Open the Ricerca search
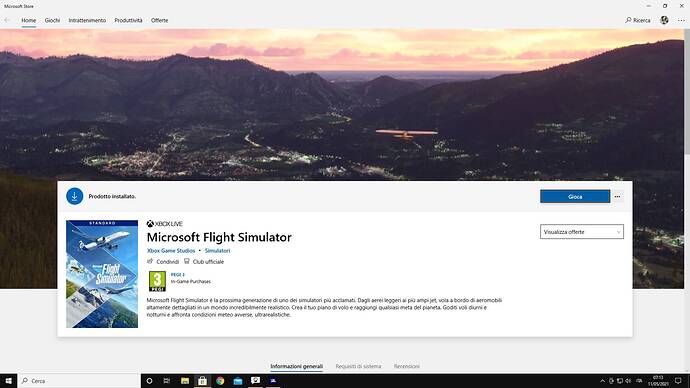The image size is (690, 388). pyautogui.click(x=638, y=20)
